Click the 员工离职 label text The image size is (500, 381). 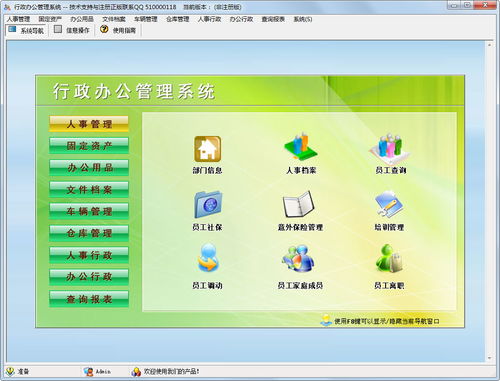[x=389, y=285]
